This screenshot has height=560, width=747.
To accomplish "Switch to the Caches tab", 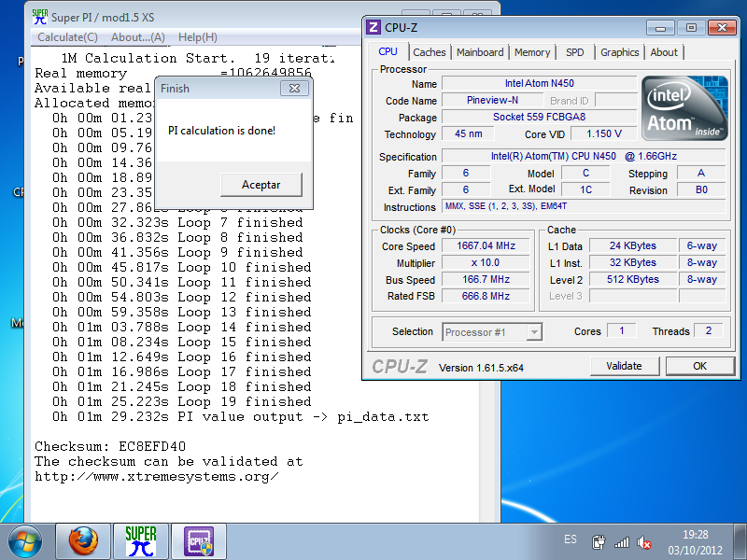I will (x=430, y=52).
